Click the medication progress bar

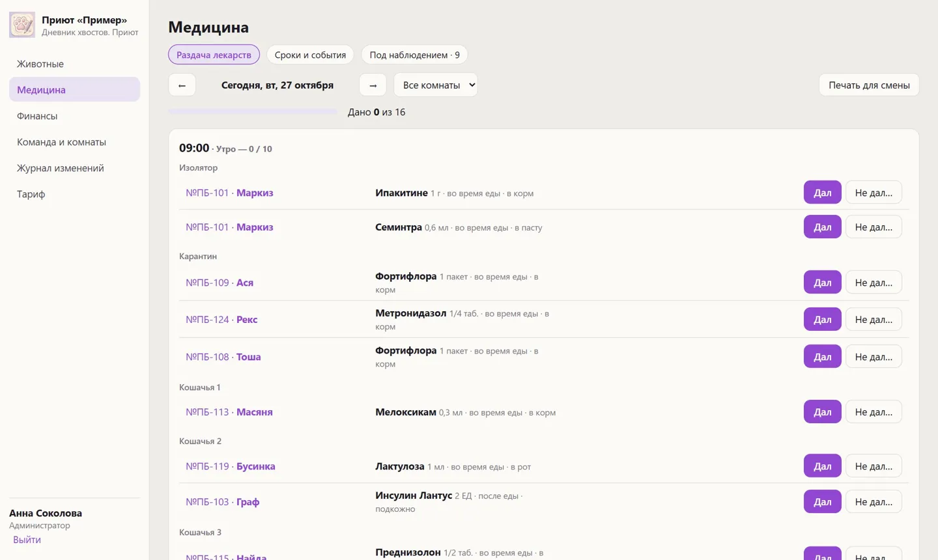pos(253,112)
